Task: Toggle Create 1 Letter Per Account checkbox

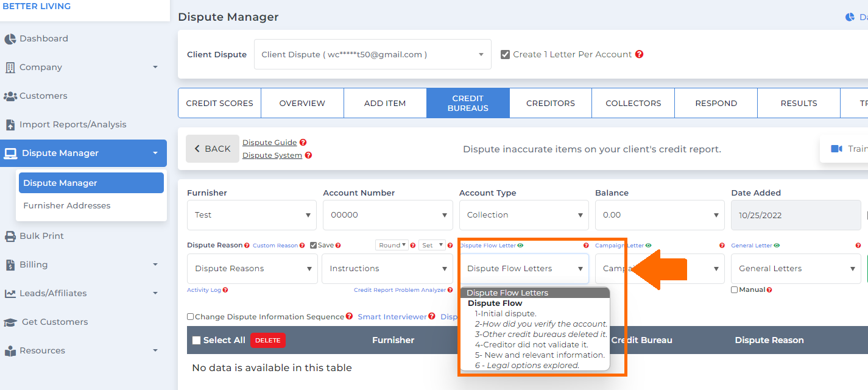Action: (505, 54)
